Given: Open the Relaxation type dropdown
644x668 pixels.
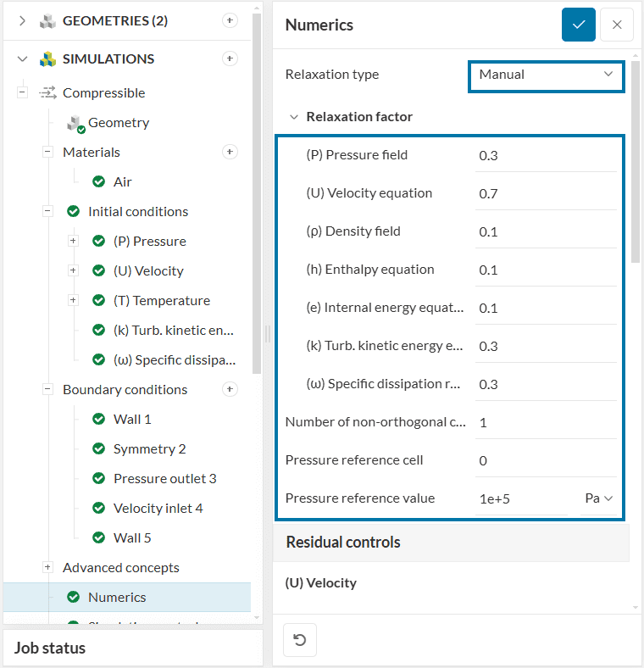Looking at the screenshot, I should click(546, 75).
